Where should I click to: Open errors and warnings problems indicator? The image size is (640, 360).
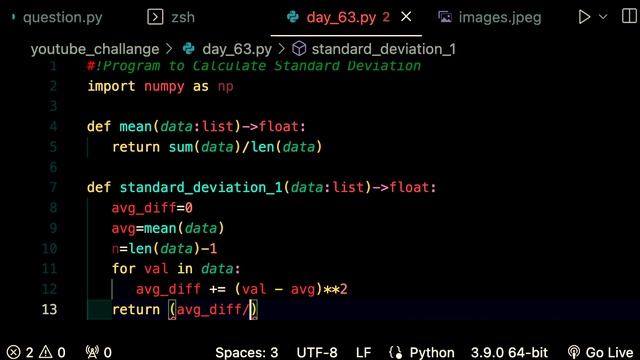[x=36, y=352]
